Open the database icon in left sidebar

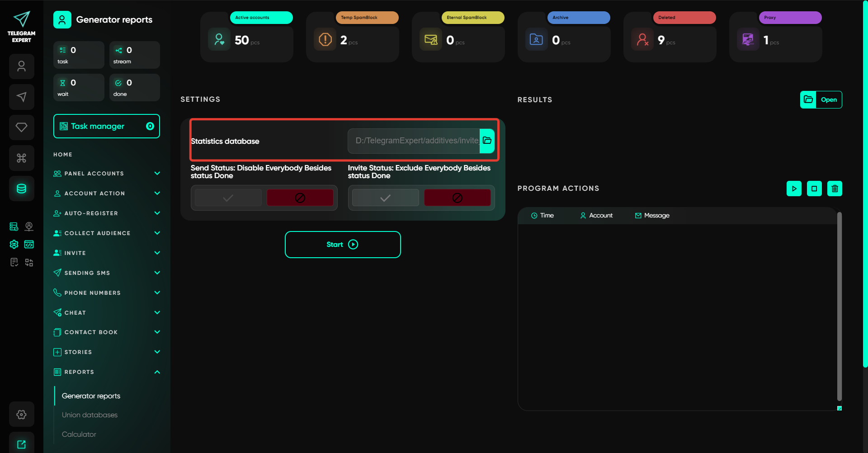21,189
